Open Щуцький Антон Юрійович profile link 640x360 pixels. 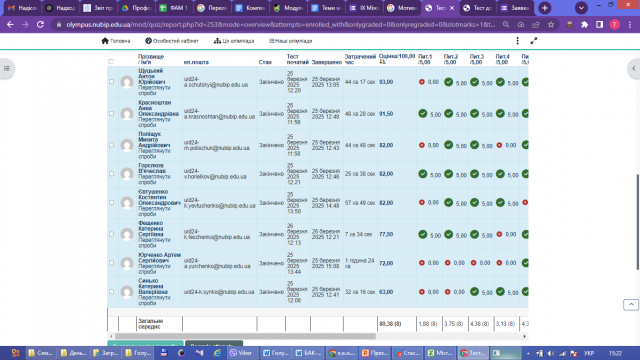click(x=152, y=76)
